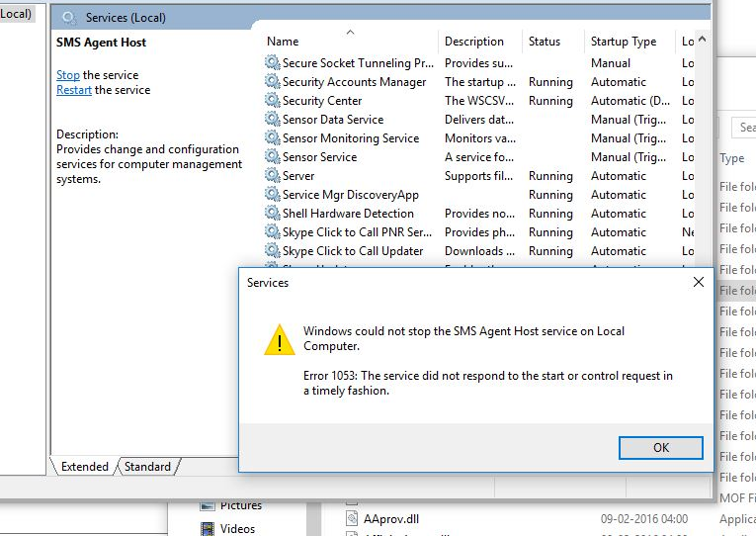Select the Skype Click to Call Updater icon

click(x=272, y=251)
